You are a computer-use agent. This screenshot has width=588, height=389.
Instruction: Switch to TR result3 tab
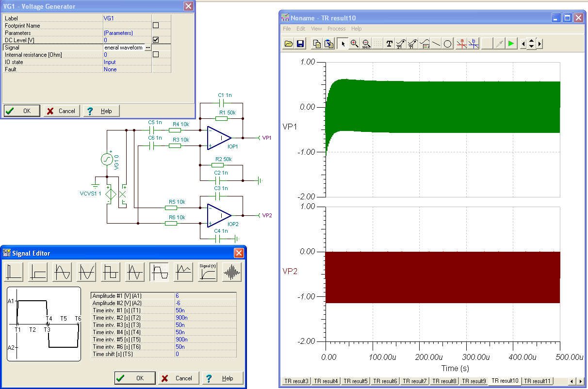click(296, 381)
